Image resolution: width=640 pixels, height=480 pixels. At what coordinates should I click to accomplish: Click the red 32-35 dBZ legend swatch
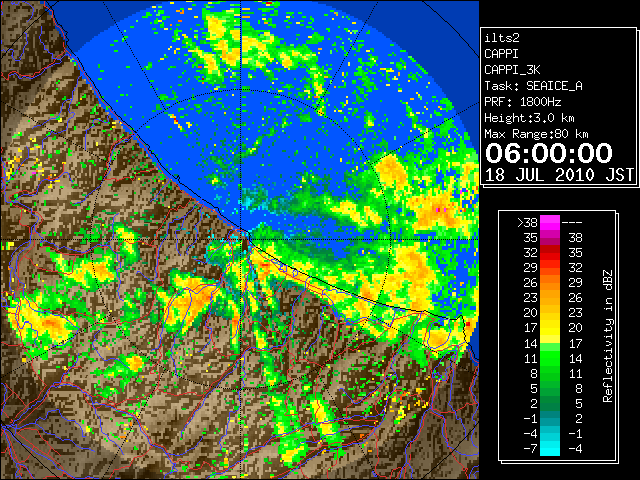point(550,253)
